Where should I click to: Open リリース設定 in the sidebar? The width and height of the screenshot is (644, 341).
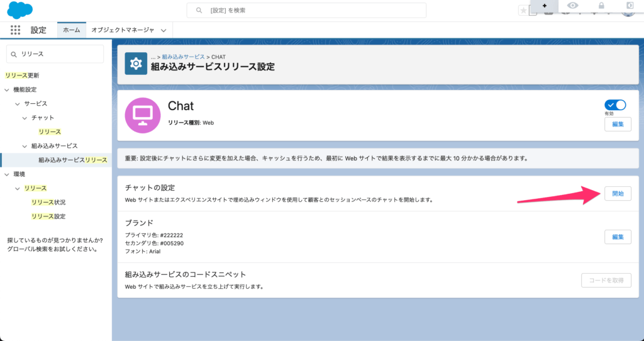(48, 216)
